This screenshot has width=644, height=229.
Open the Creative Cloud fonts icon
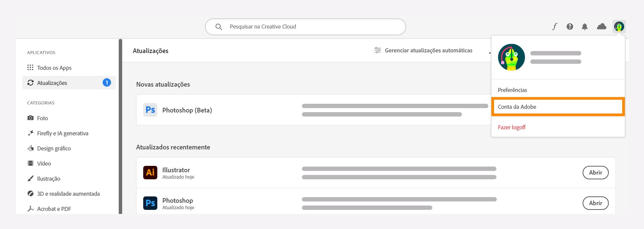click(x=554, y=27)
